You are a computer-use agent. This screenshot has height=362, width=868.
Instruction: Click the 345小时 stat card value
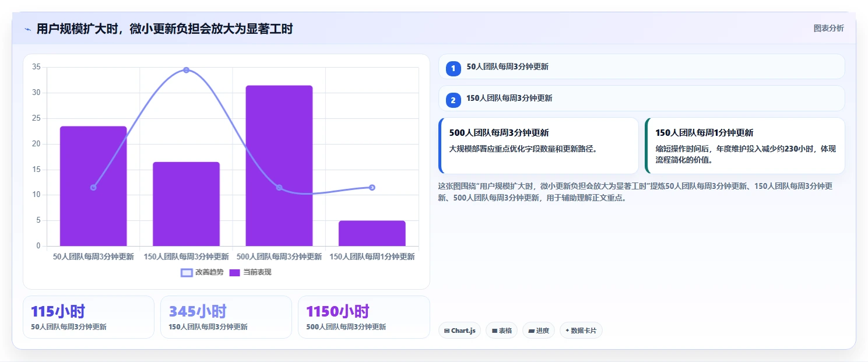click(x=198, y=311)
